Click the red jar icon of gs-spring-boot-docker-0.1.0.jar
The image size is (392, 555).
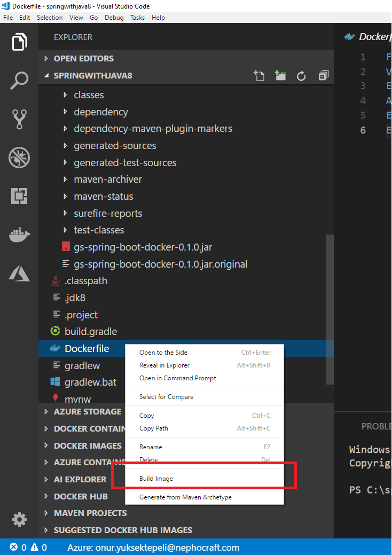click(66, 247)
